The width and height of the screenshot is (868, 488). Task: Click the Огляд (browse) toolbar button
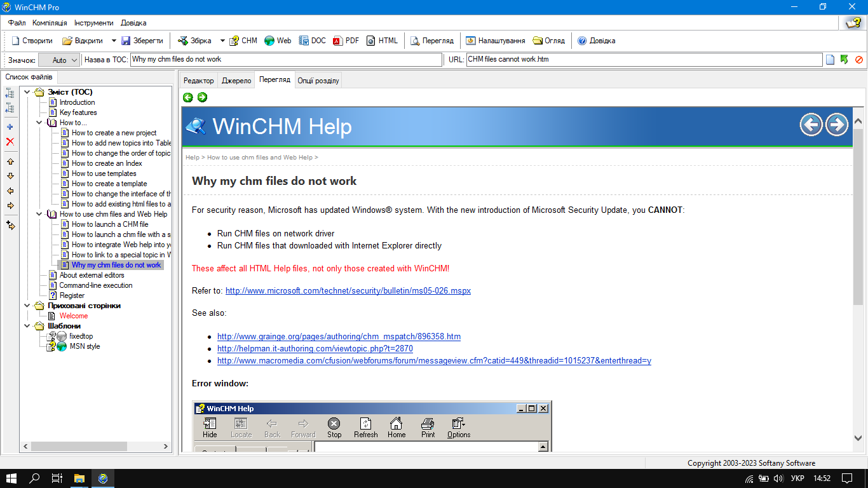click(548, 41)
